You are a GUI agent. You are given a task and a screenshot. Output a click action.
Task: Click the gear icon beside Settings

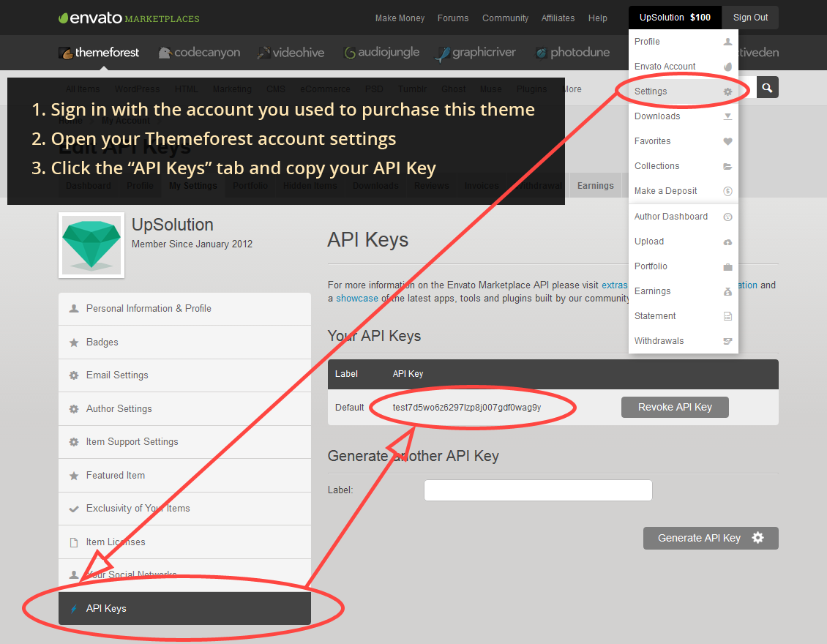728,91
